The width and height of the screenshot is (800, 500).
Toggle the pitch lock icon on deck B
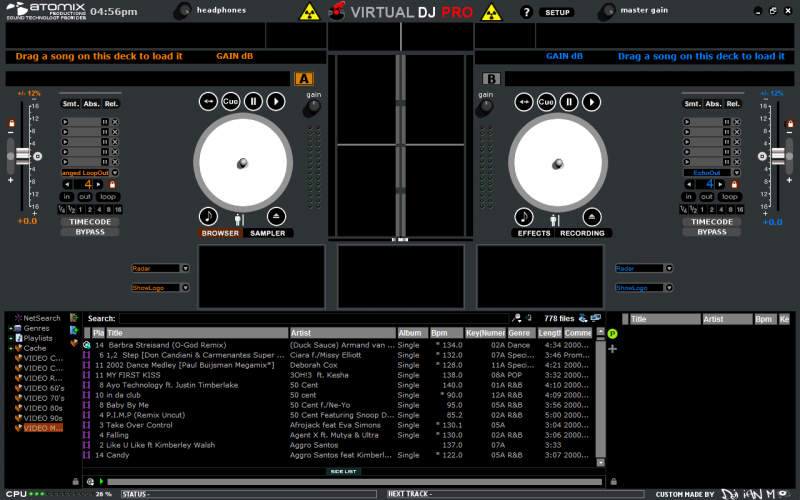pos(790,123)
